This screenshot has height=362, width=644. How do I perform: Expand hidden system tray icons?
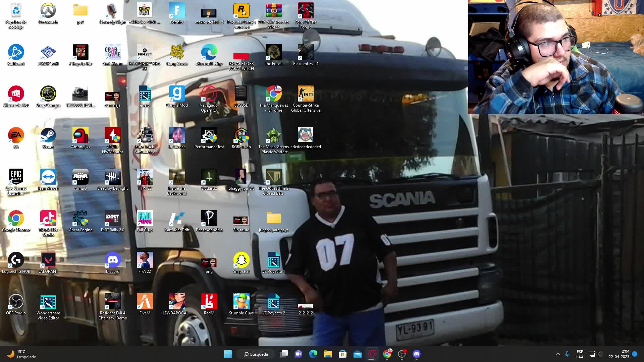pos(557,354)
